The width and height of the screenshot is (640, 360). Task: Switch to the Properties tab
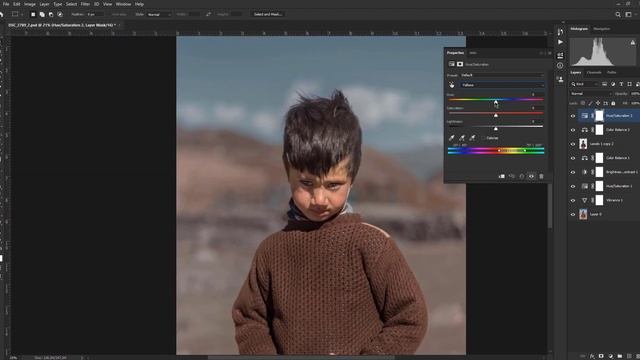tap(455, 53)
